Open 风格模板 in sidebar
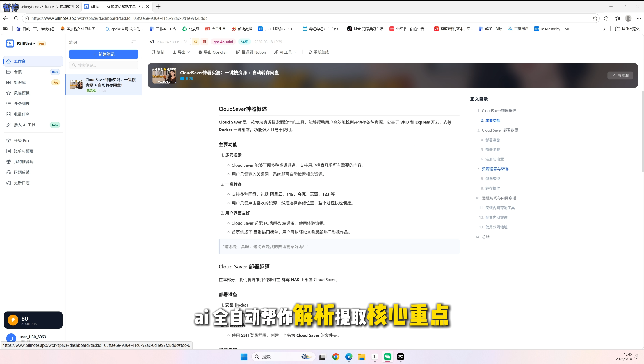This screenshot has height=364, width=644. point(33,93)
